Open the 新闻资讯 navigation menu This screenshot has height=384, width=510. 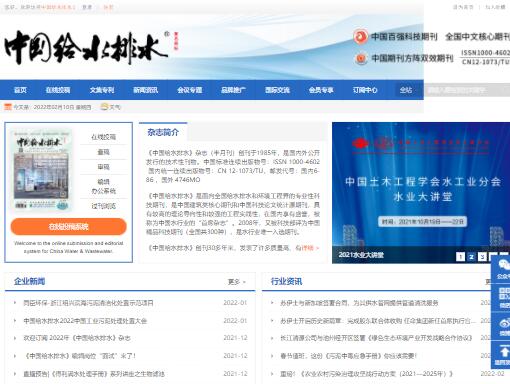point(146,90)
